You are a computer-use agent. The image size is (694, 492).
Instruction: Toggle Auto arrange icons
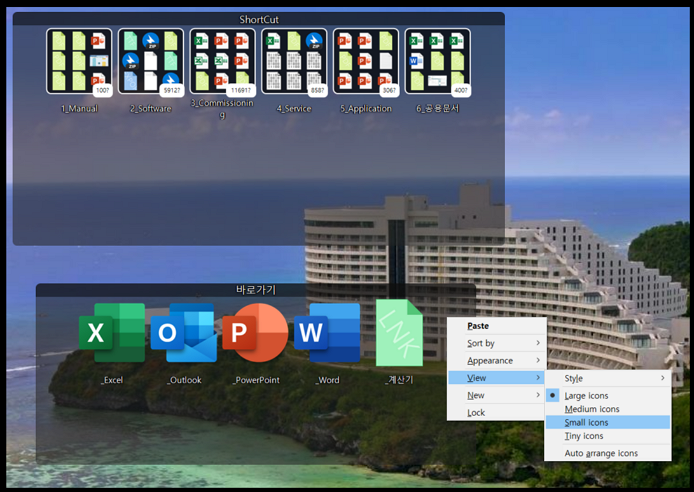(608, 453)
